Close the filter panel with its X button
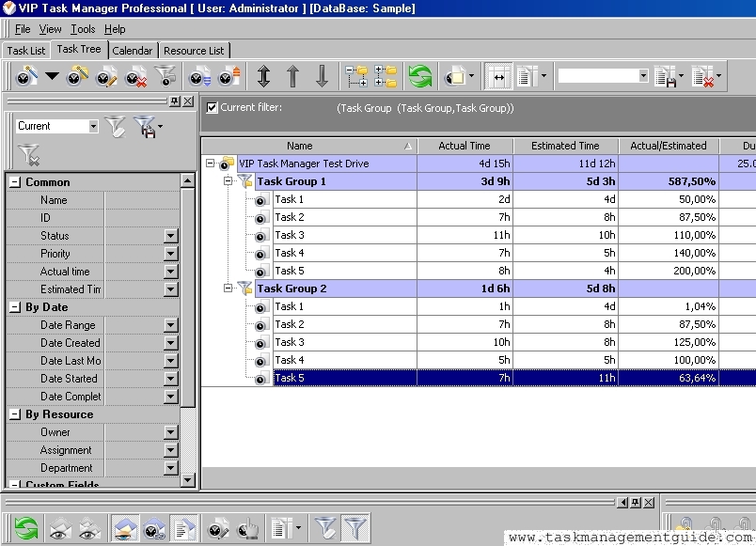 pos(188,101)
